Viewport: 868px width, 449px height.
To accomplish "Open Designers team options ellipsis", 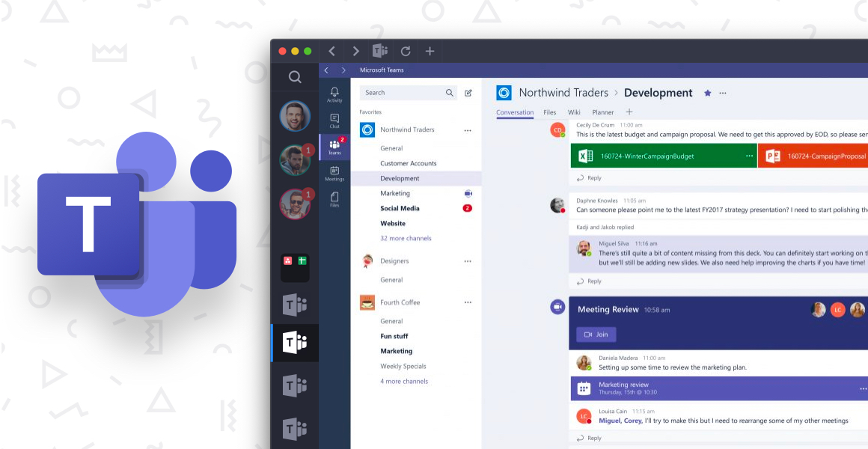I will pyautogui.click(x=468, y=261).
